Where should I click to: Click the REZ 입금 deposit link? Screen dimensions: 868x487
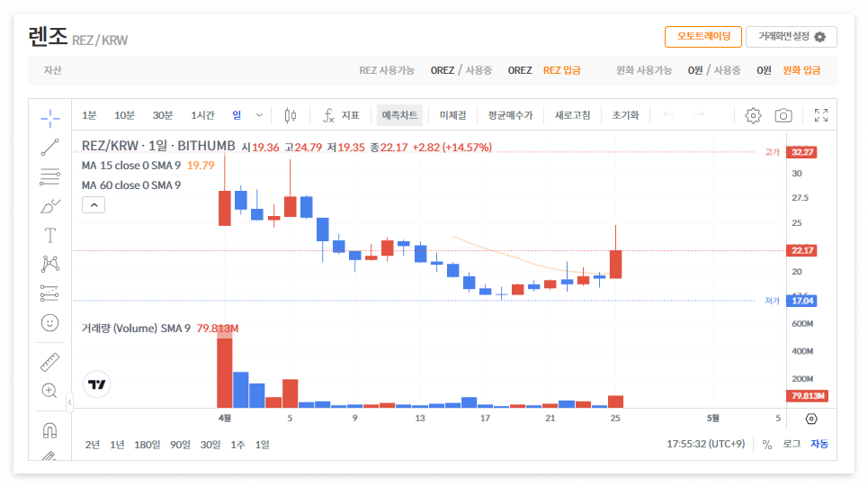pyautogui.click(x=562, y=70)
